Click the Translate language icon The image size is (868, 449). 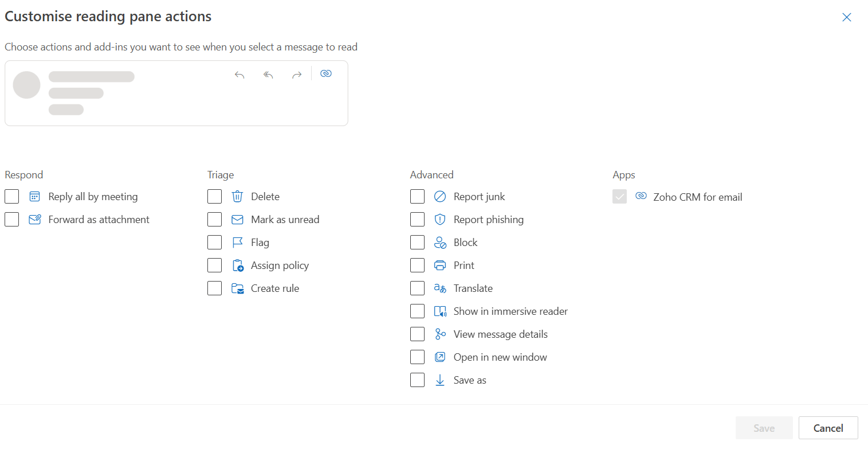pyautogui.click(x=440, y=288)
